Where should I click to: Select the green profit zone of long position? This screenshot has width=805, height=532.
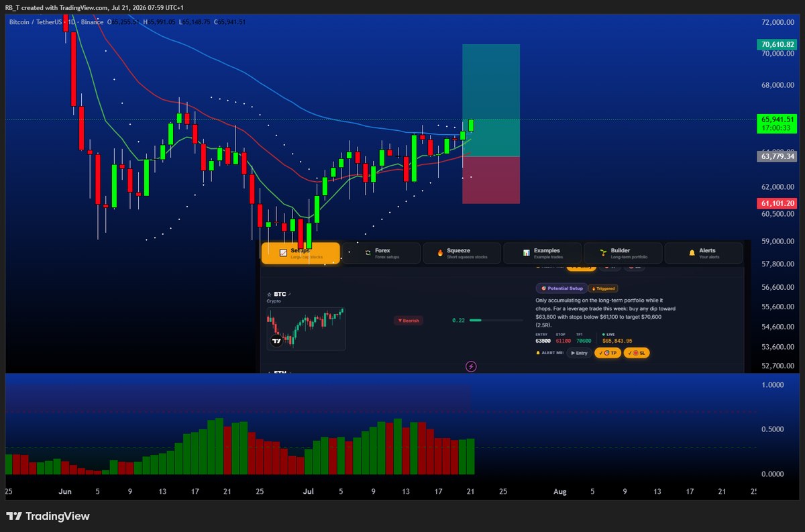491,100
